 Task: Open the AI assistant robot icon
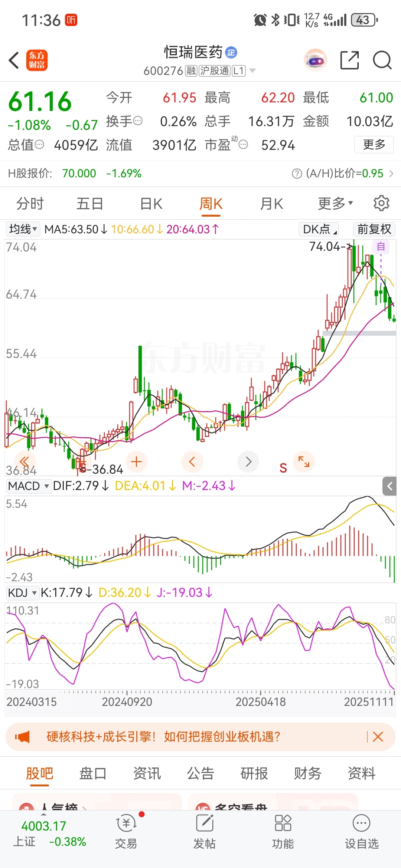(315, 60)
